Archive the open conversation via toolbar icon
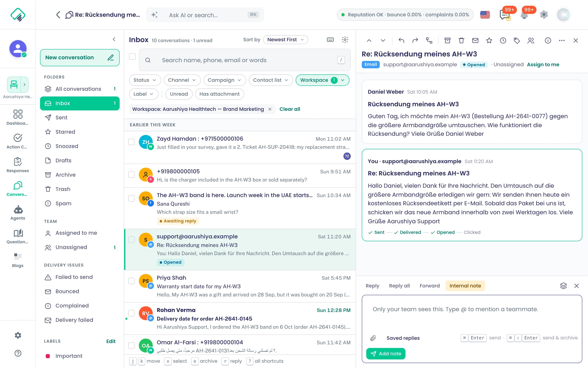 click(447, 40)
